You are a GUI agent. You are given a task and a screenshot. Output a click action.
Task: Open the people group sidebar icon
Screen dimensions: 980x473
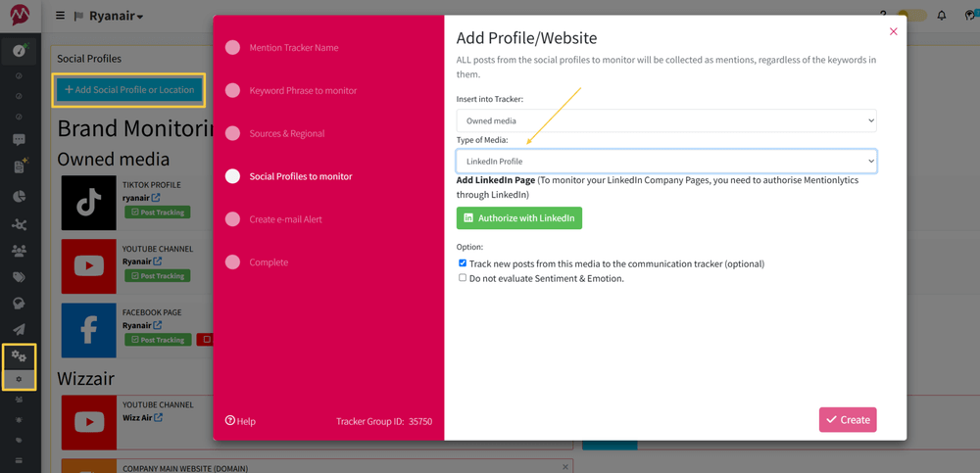(x=20, y=251)
